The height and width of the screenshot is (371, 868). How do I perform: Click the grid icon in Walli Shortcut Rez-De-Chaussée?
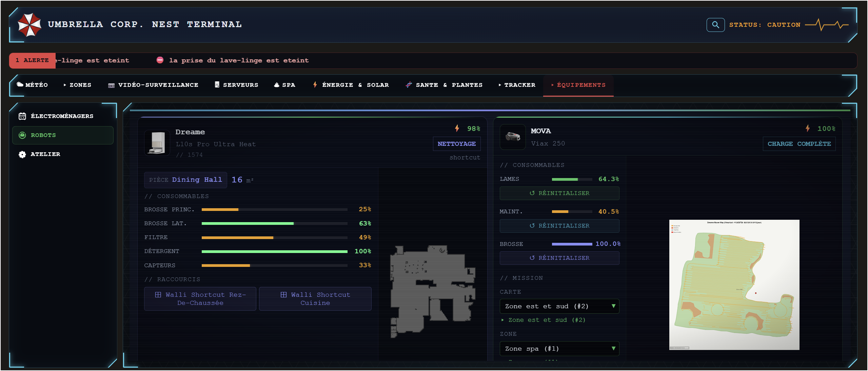pyautogui.click(x=158, y=295)
